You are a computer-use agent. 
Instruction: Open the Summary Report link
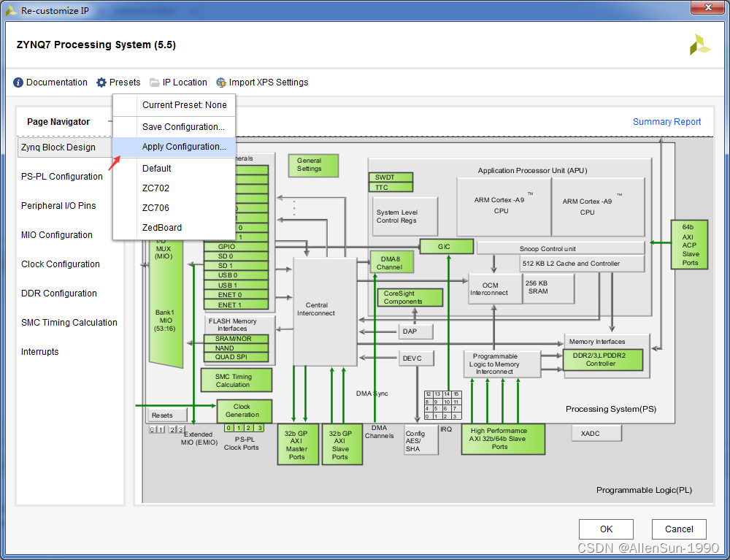pyautogui.click(x=666, y=121)
